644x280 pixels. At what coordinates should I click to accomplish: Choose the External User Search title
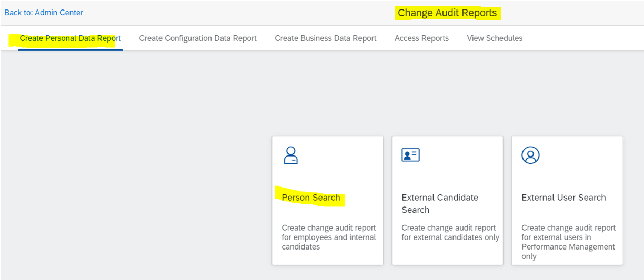pyautogui.click(x=563, y=198)
